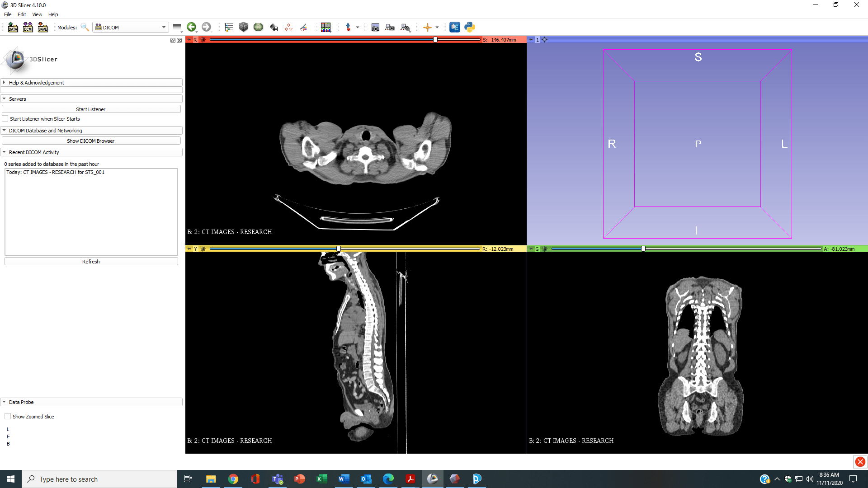Check the Show Zoomed Slice box
The height and width of the screenshot is (488, 868).
coord(8,417)
